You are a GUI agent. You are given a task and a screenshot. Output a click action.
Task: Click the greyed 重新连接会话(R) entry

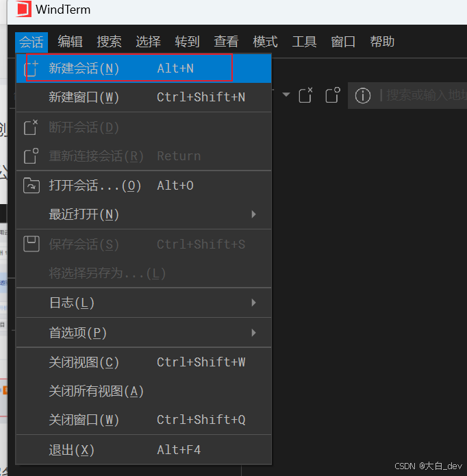click(144, 156)
